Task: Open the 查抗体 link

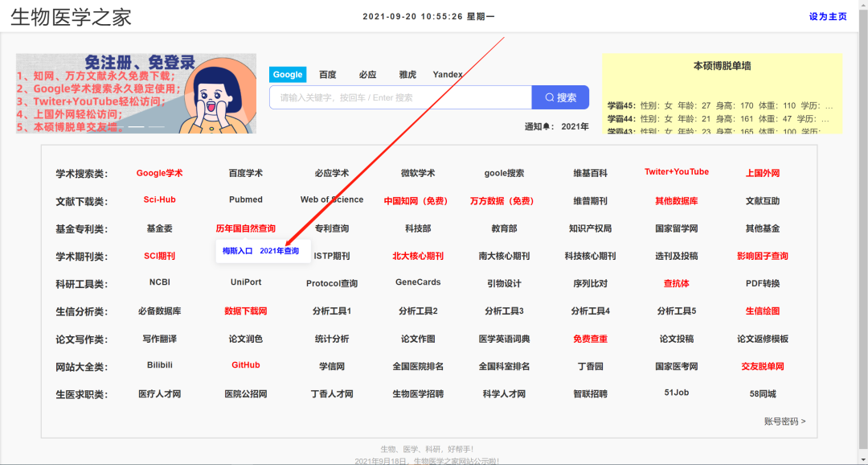Action: [677, 283]
